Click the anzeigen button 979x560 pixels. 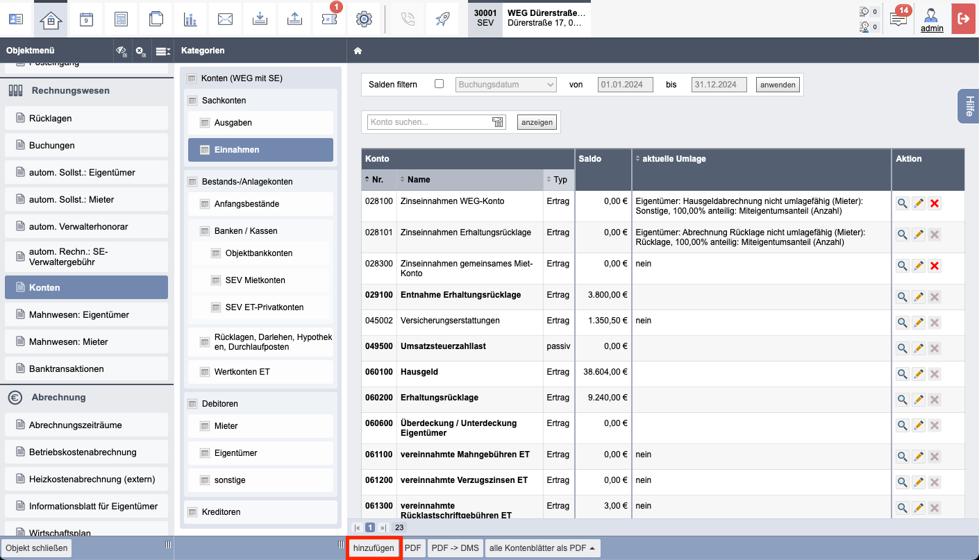(x=537, y=122)
